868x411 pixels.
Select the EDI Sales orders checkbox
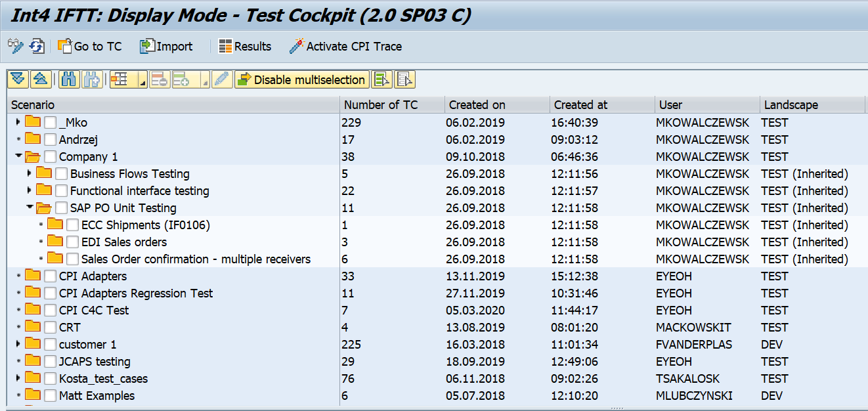tap(73, 242)
